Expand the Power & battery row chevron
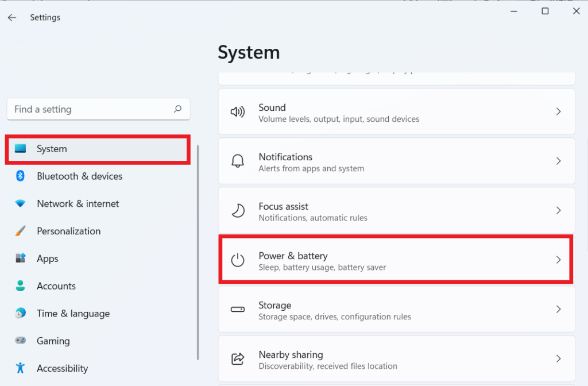Image resolution: width=588 pixels, height=386 pixels. pyautogui.click(x=558, y=260)
